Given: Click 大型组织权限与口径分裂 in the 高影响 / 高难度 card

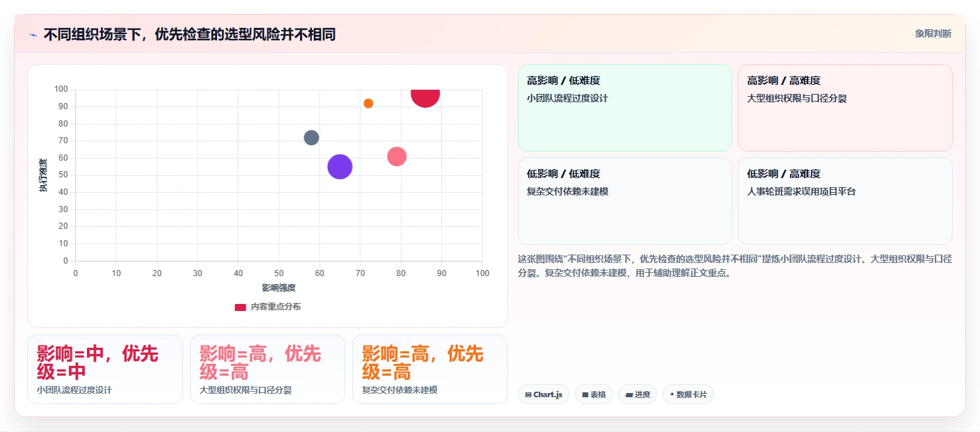Looking at the screenshot, I should coord(797,99).
